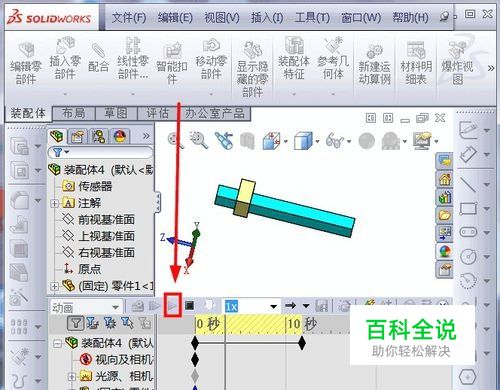Open the 工具(T) menu

click(312, 17)
